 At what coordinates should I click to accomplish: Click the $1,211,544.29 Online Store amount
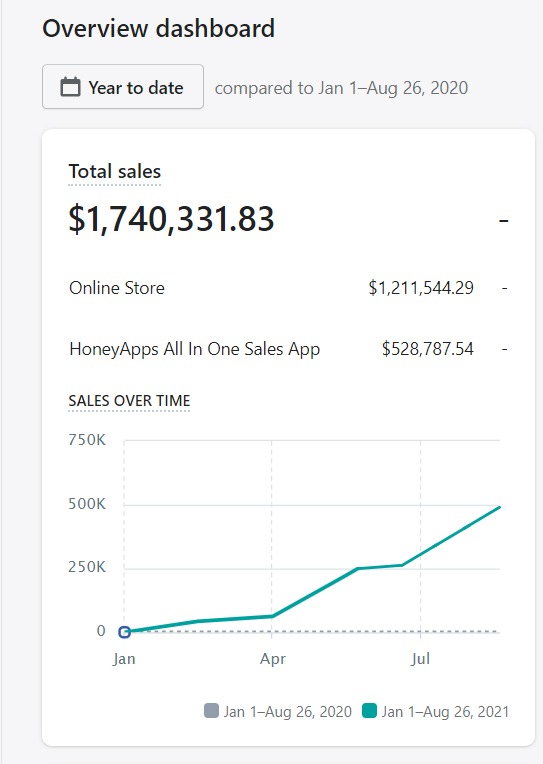click(x=421, y=288)
